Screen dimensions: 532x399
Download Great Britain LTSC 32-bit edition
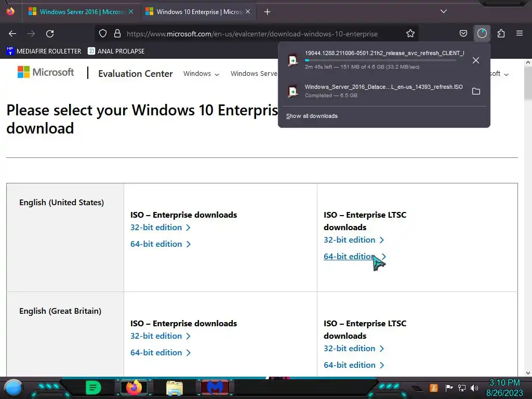[x=354, y=349]
